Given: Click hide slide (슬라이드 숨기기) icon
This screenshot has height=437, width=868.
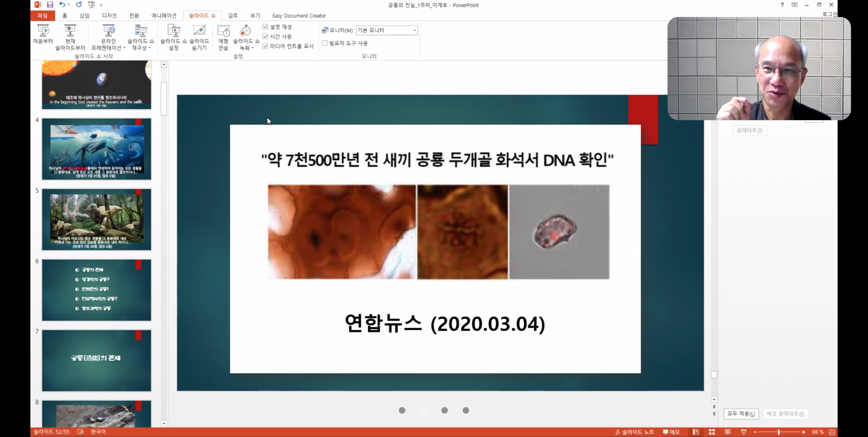Looking at the screenshot, I should [x=199, y=38].
